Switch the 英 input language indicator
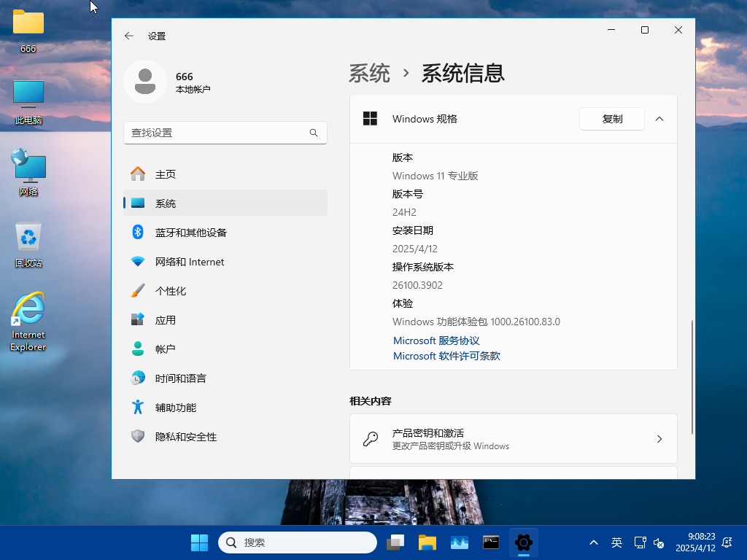Image resolution: width=747 pixels, height=560 pixels. pos(616,542)
